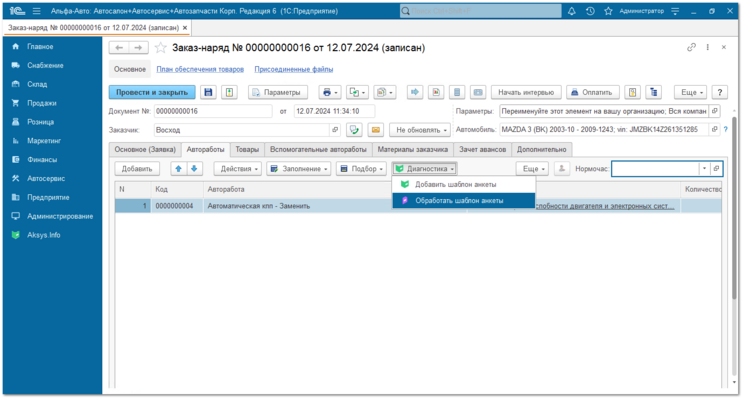This screenshot has width=743, height=399.
Task: Open the printer icon dropdown
Action: [x=330, y=92]
